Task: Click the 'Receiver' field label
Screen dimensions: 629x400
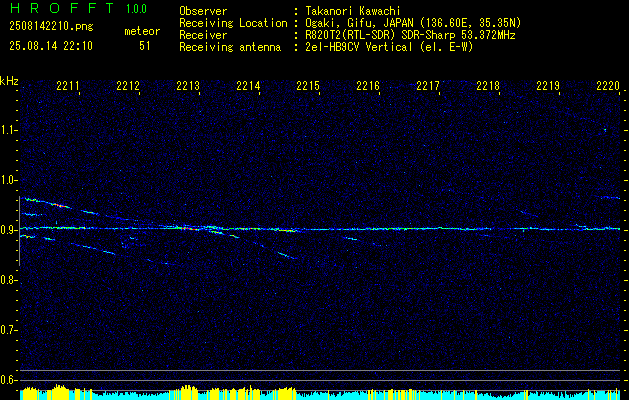Action: click(x=203, y=35)
